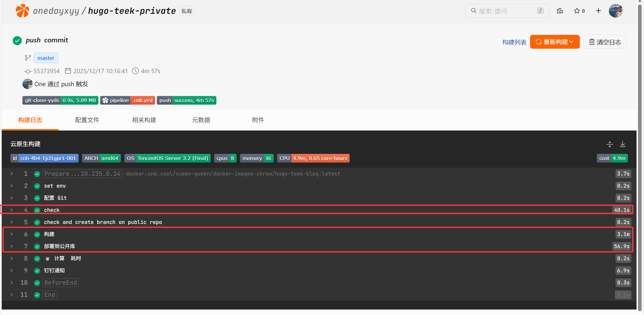
Task: Open the 构建列表 link
Action: click(514, 42)
